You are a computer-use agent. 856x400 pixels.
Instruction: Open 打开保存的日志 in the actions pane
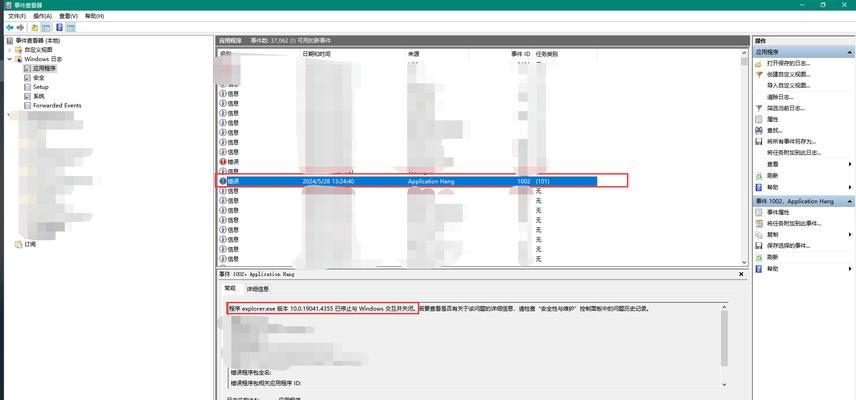coord(788,63)
